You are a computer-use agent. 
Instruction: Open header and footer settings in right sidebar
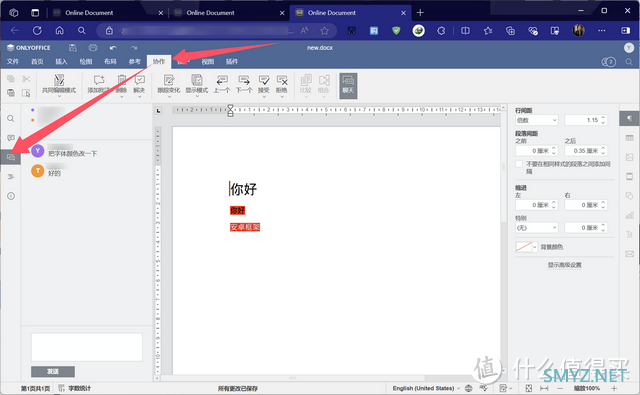pyautogui.click(x=629, y=177)
